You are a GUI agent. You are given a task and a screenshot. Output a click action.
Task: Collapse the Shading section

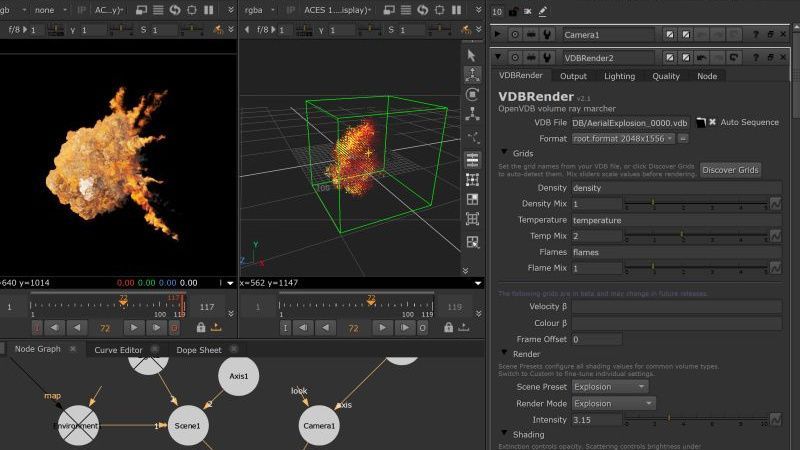coord(504,433)
